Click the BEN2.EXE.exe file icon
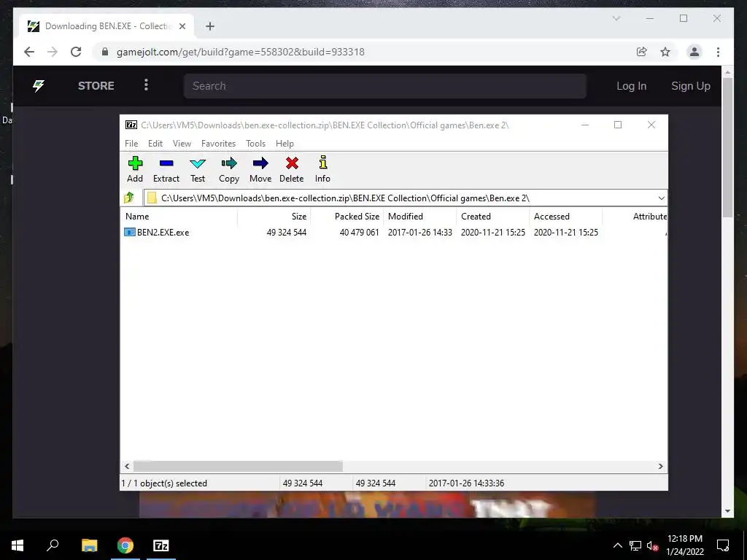 pyautogui.click(x=130, y=232)
